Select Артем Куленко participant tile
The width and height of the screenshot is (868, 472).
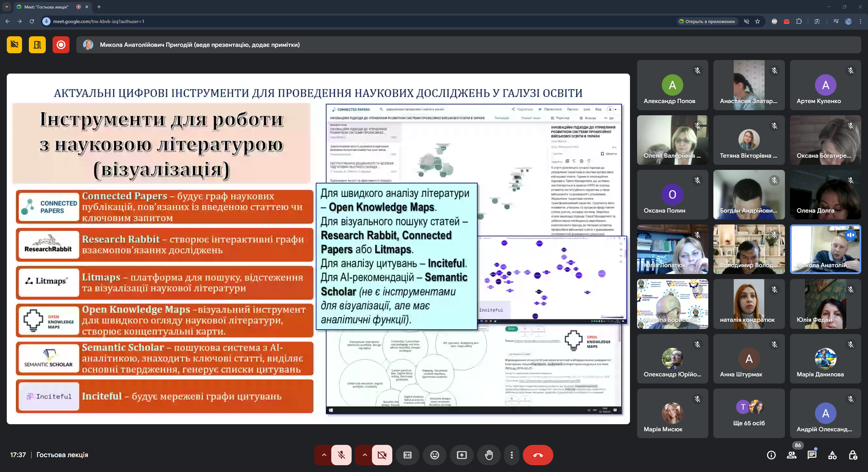tap(825, 85)
